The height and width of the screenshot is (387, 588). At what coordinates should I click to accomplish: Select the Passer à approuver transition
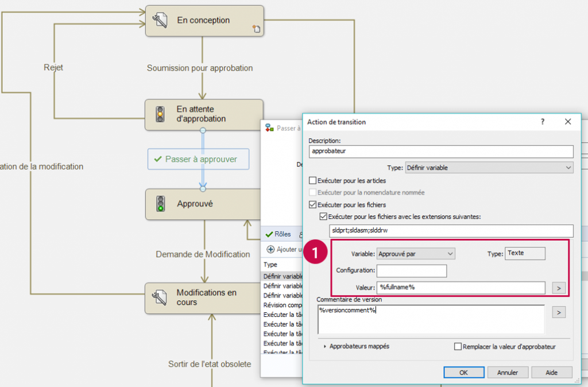pyautogui.click(x=198, y=159)
